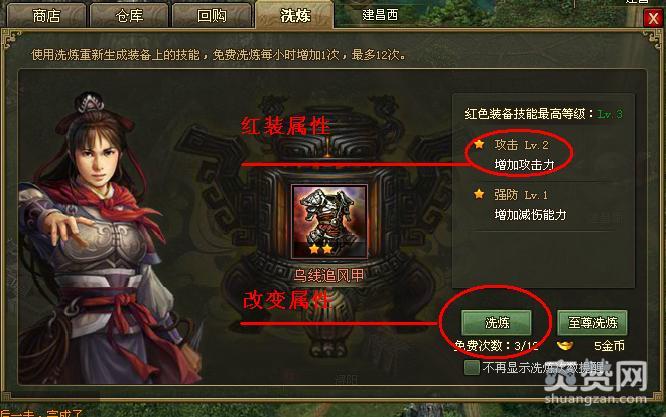Open the 回购 tab
The image size is (666, 417).
212,16
